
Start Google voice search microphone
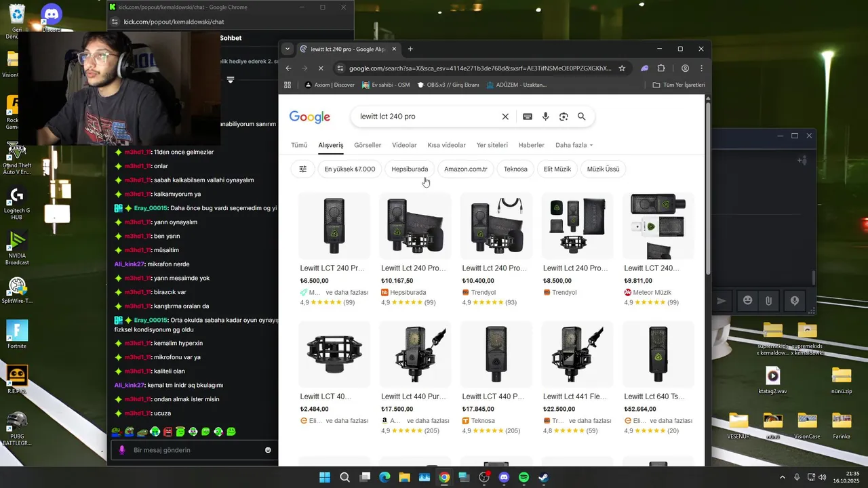coord(545,117)
